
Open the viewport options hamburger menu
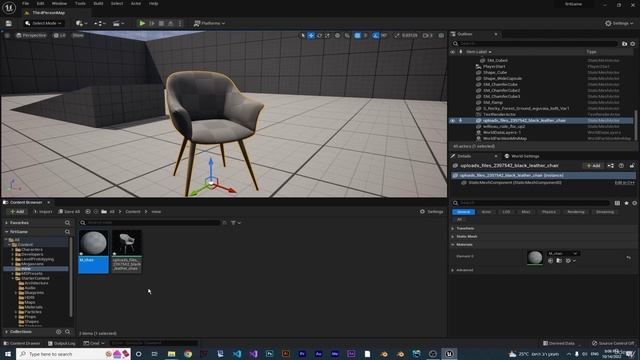pos(7,36)
